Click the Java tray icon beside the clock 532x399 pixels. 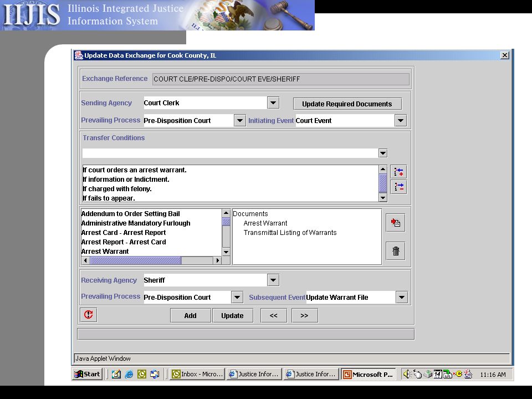(x=468, y=374)
